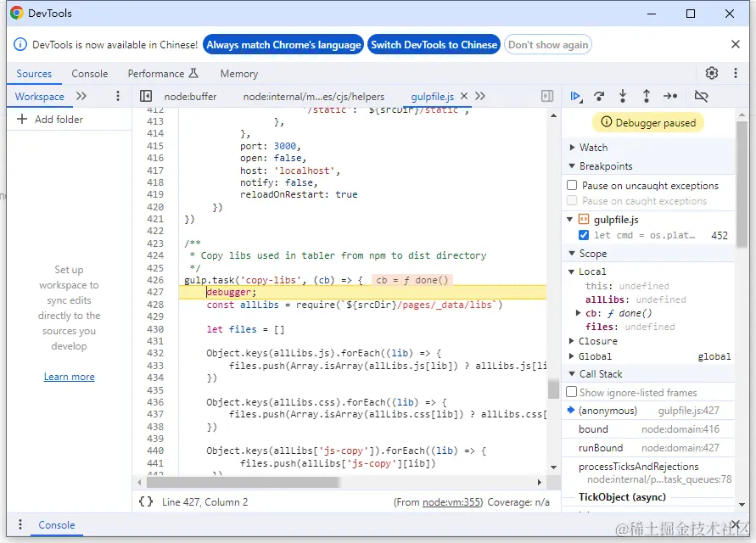Expand the Watch section
This screenshot has height=543, width=756.
tap(593, 148)
